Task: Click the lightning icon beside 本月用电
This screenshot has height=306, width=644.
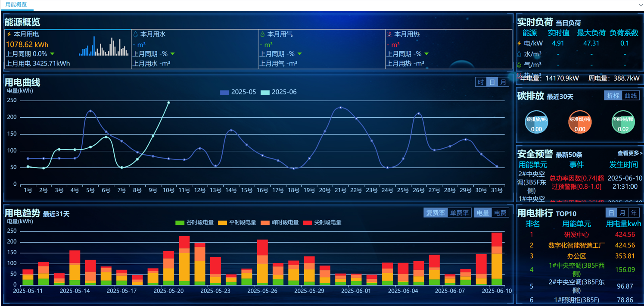Action: coord(9,34)
